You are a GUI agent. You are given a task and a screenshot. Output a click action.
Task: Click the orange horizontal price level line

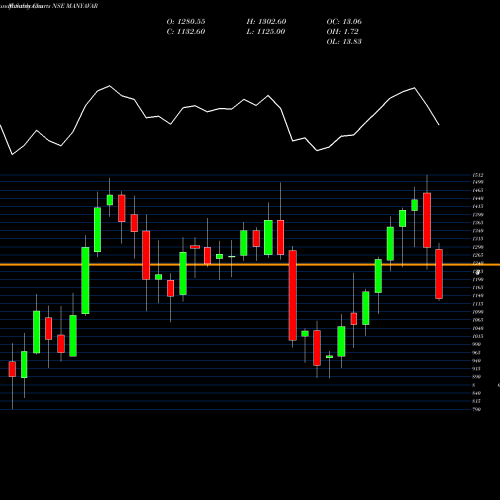(x=250, y=265)
